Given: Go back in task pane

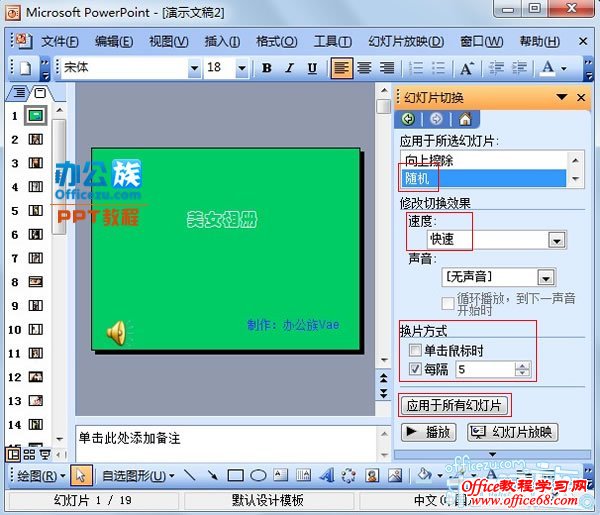Looking at the screenshot, I should coord(408,119).
